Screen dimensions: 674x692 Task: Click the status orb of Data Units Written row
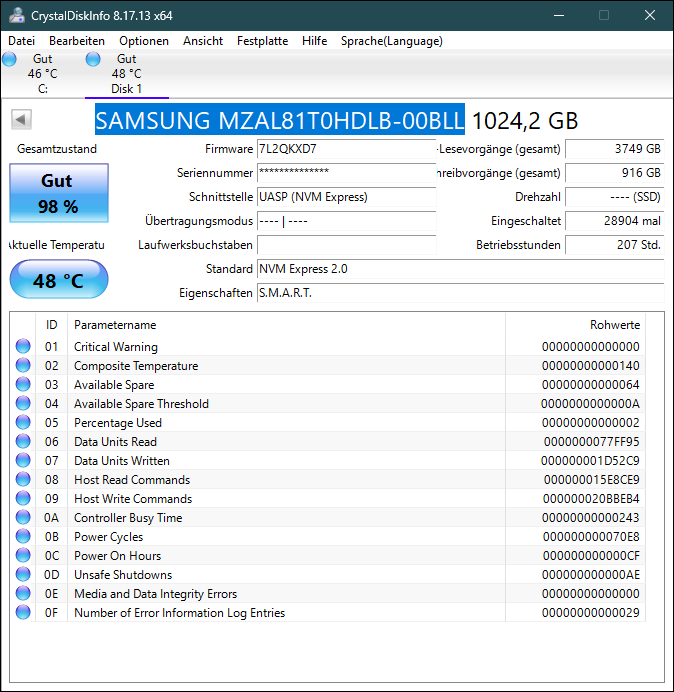[23, 460]
